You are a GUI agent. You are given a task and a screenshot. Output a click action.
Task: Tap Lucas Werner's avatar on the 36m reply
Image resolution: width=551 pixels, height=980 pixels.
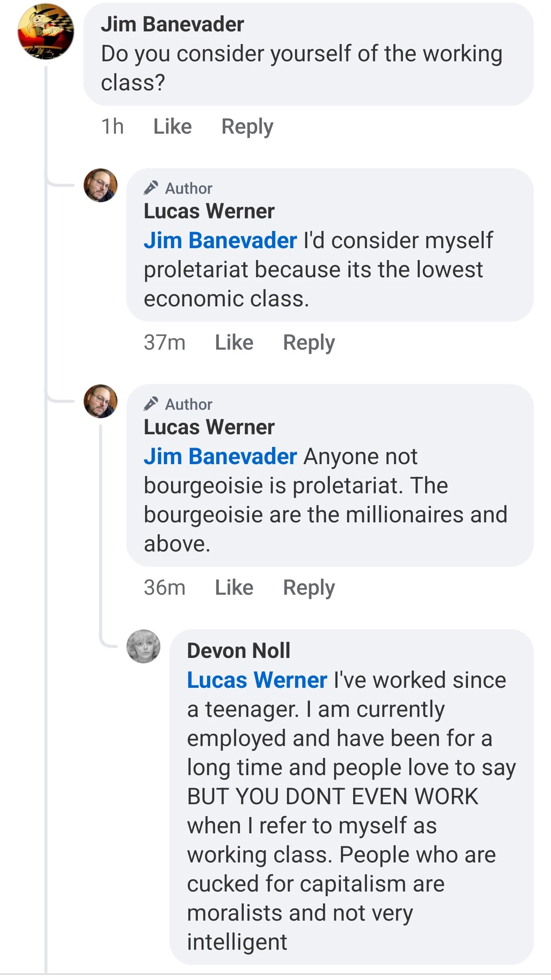101,401
